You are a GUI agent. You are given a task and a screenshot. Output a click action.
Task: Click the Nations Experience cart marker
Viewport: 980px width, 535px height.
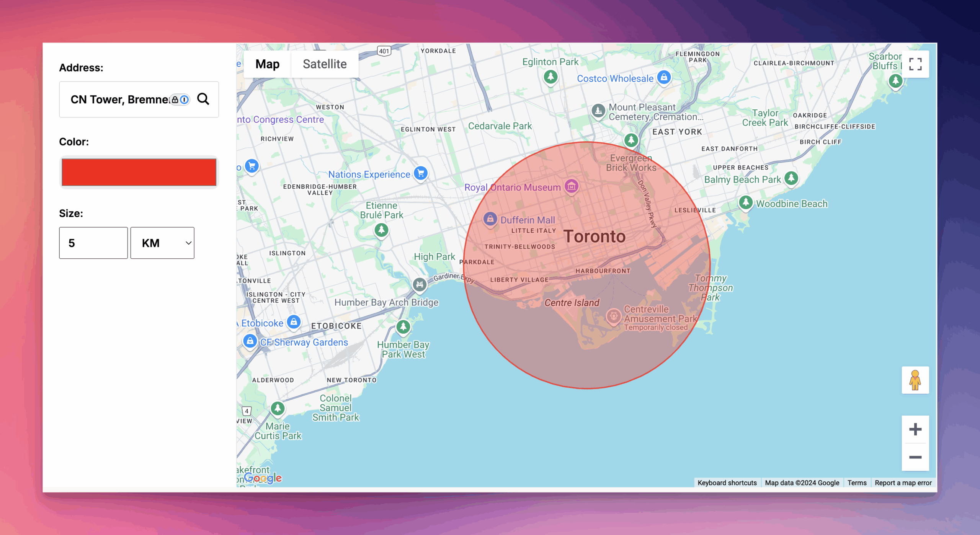click(421, 173)
